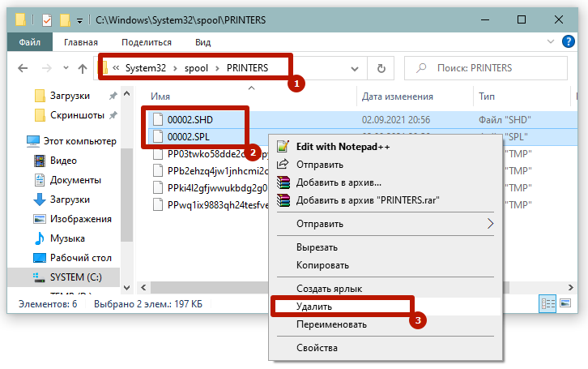Expand the Отправить submenu arrow
Image resolution: width=588 pixels, height=369 pixels.
489,224
